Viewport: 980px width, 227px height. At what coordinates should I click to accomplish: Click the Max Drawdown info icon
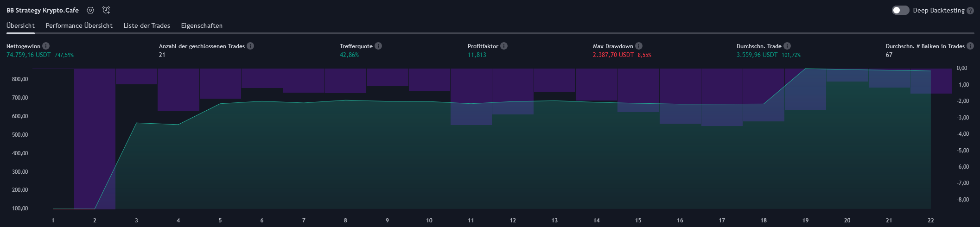(639, 46)
